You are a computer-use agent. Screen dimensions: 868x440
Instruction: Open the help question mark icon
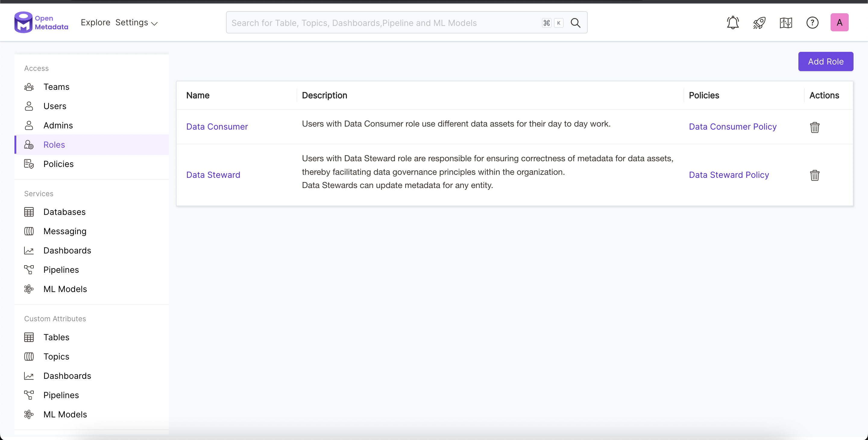[x=812, y=23]
